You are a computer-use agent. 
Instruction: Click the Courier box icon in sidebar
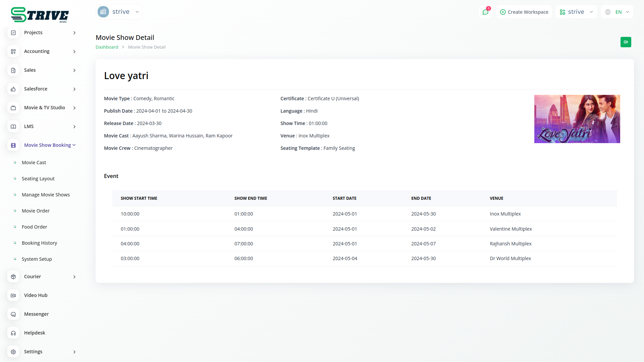pyautogui.click(x=13, y=277)
